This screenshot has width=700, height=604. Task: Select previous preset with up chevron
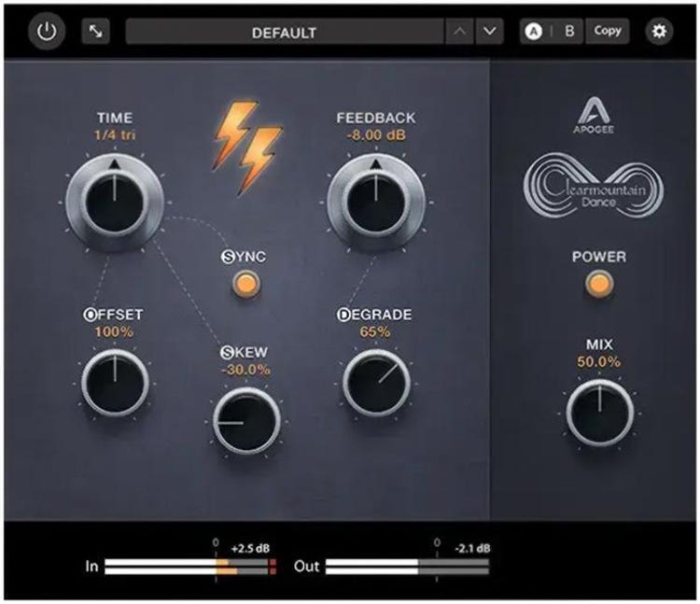tap(459, 32)
